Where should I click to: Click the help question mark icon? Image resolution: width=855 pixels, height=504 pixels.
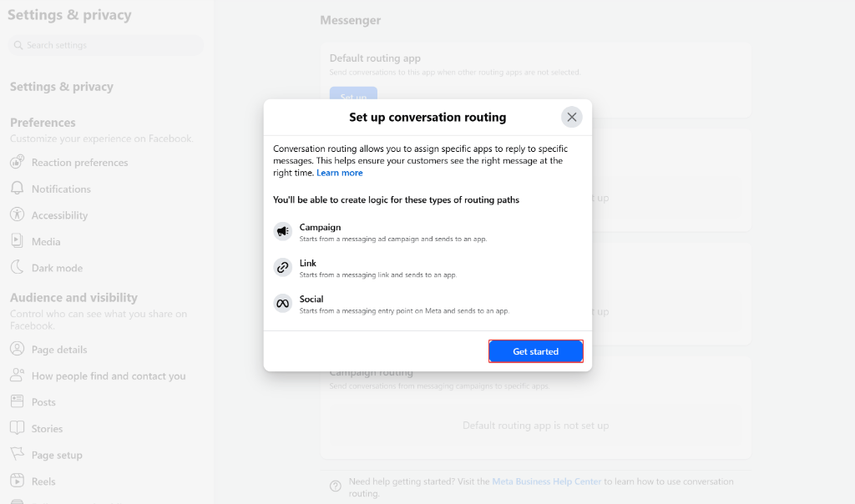point(336,486)
